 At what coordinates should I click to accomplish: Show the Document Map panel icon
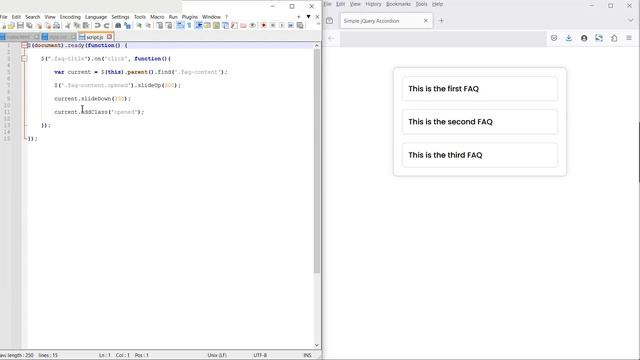pos(216,25)
